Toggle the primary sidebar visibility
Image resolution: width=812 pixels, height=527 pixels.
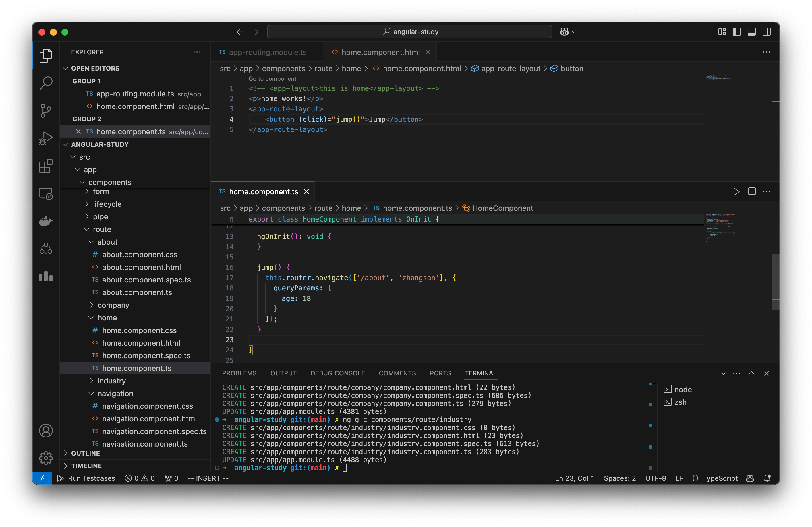pyautogui.click(x=737, y=31)
